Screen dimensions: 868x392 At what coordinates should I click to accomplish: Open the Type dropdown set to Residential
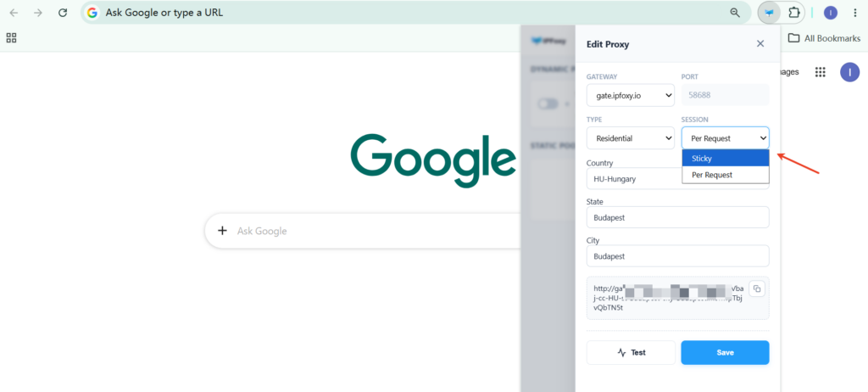631,138
